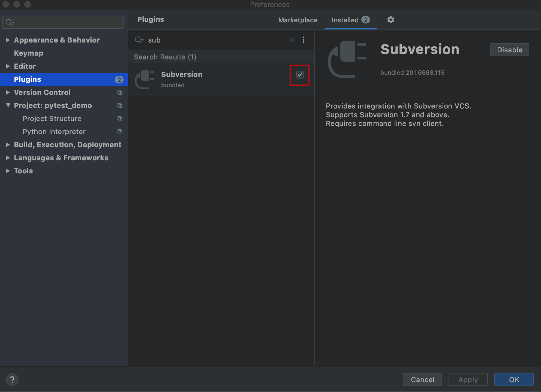Open Project Structure settings
This screenshot has height=392, width=541.
[x=52, y=119]
